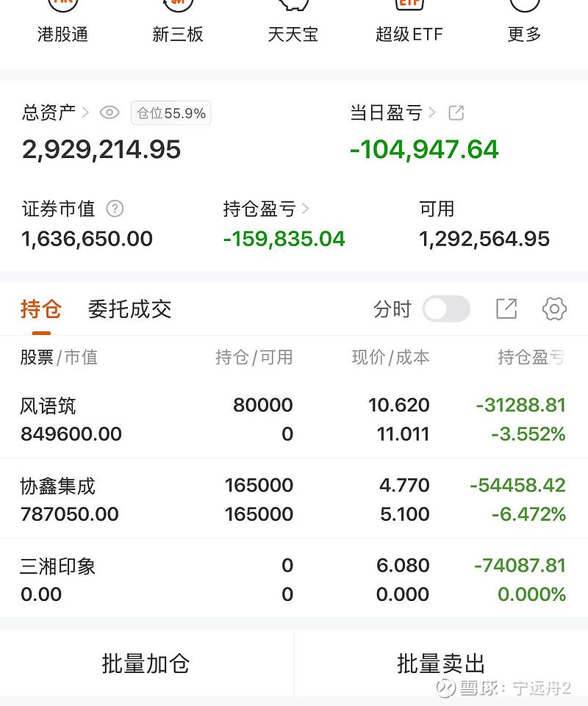Expand 当日盈亏 details arrow
588x706 pixels.
[432, 113]
